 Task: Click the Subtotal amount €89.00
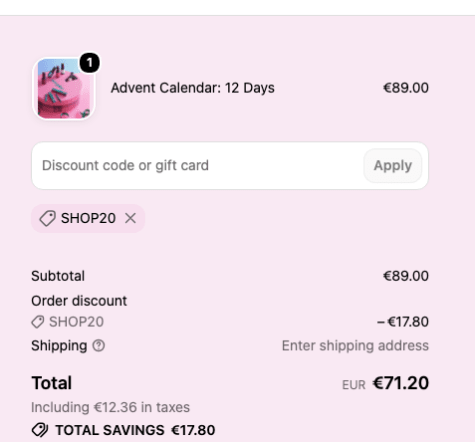(406, 276)
